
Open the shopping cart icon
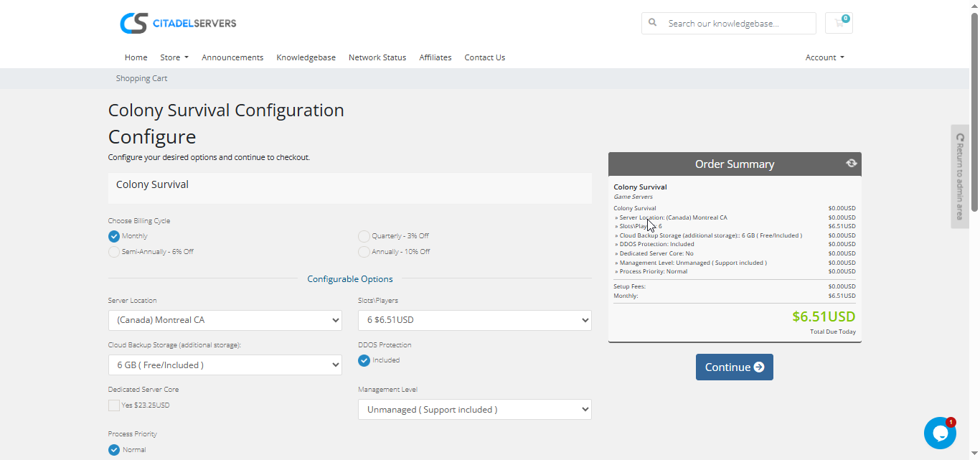click(x=839, y=23)
